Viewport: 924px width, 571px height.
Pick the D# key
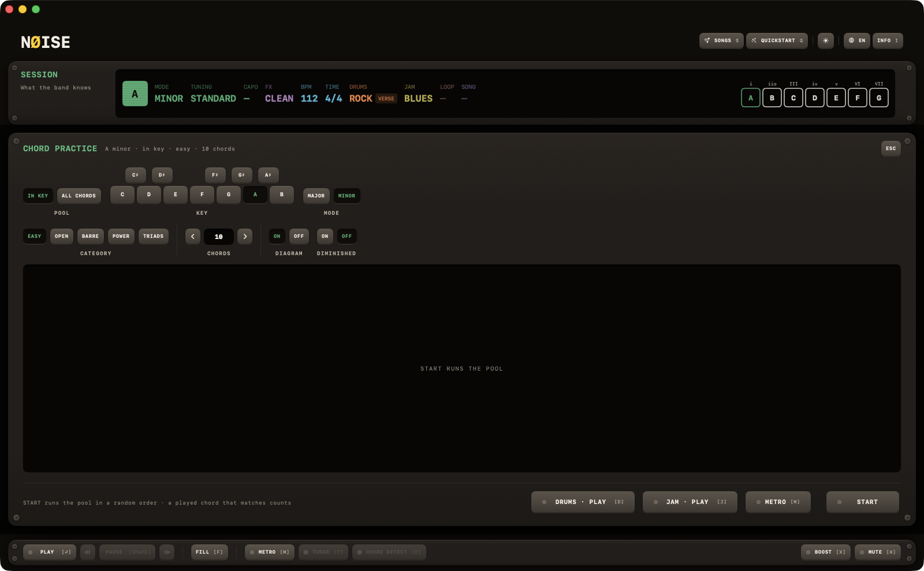click(162, 175)
